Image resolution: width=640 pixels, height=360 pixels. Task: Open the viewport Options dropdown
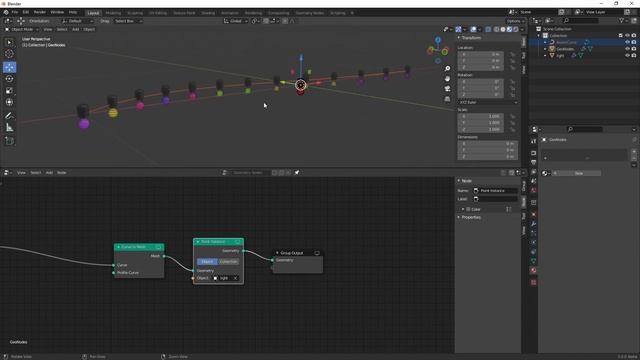click(515, 21)
